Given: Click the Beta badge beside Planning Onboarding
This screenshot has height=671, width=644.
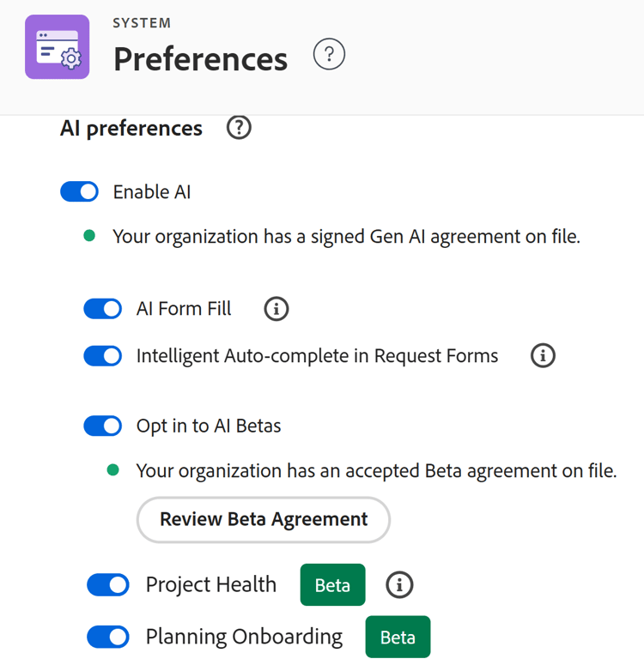Looking at the screenshot, I should [x=398, y=638].
